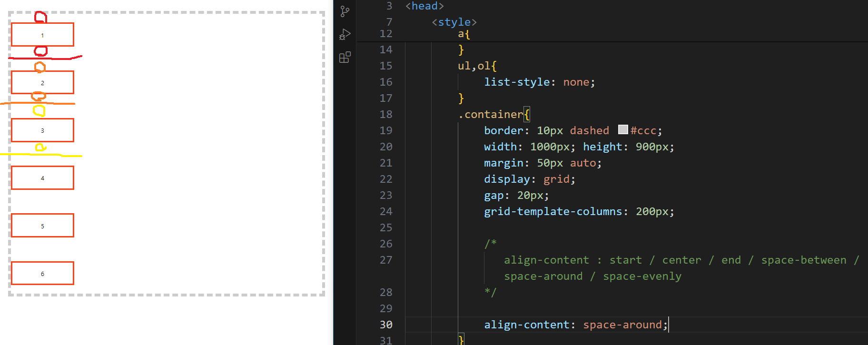Click the 'space-between' word in comment
This screenshot has height=345, width=868.
(804, 260)
